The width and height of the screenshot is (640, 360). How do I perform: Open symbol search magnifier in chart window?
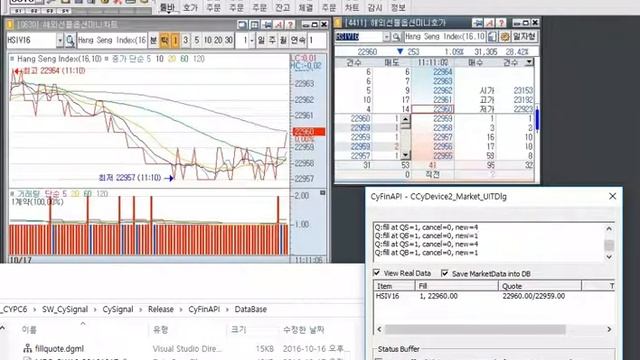70,40
